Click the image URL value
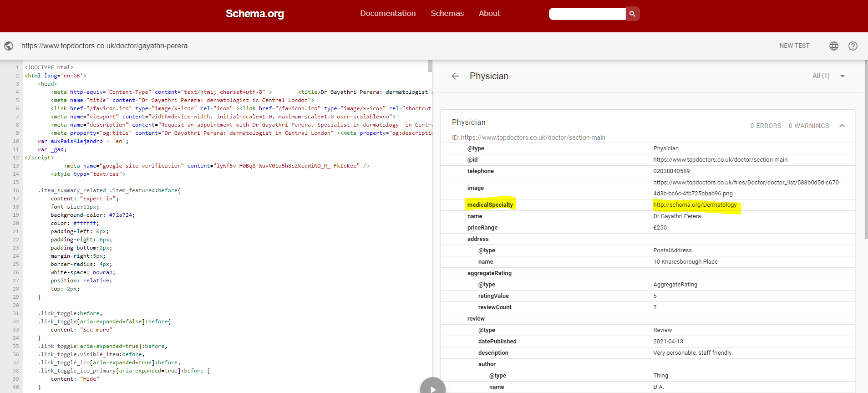 747,188
